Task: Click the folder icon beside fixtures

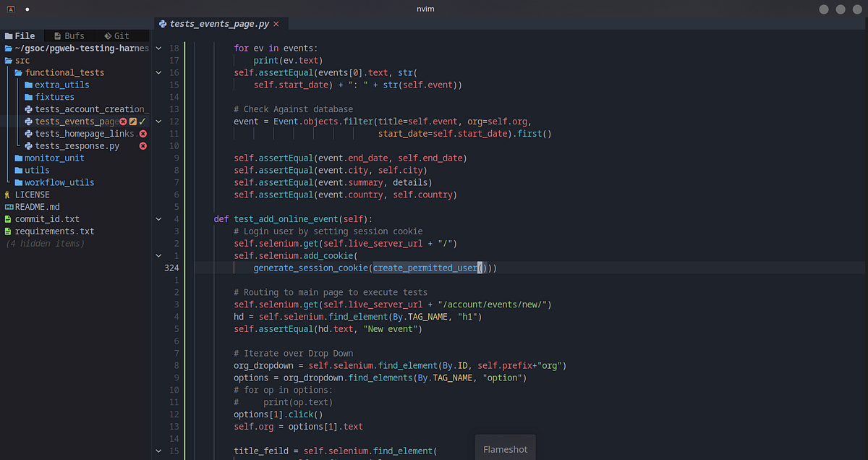Action: coord(29,97)
